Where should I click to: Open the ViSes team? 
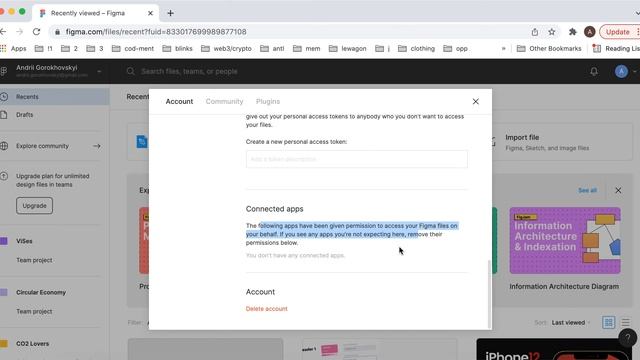tap(24, 241)
